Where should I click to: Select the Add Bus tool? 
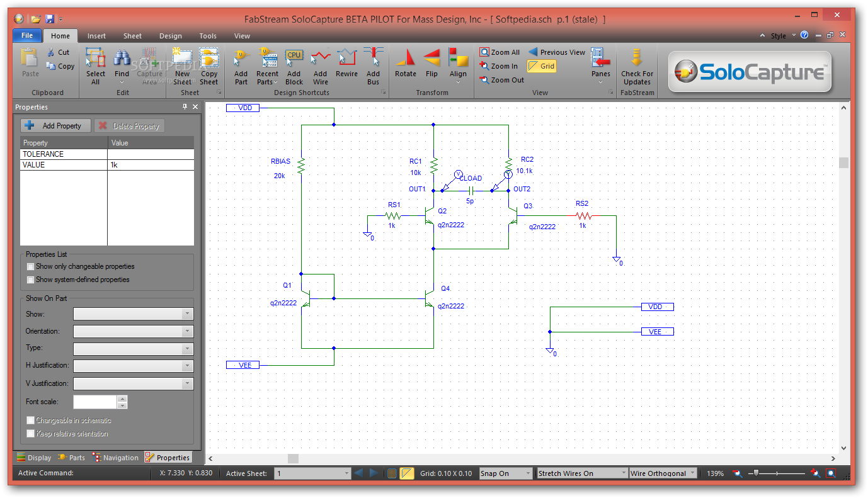point(374,58)
